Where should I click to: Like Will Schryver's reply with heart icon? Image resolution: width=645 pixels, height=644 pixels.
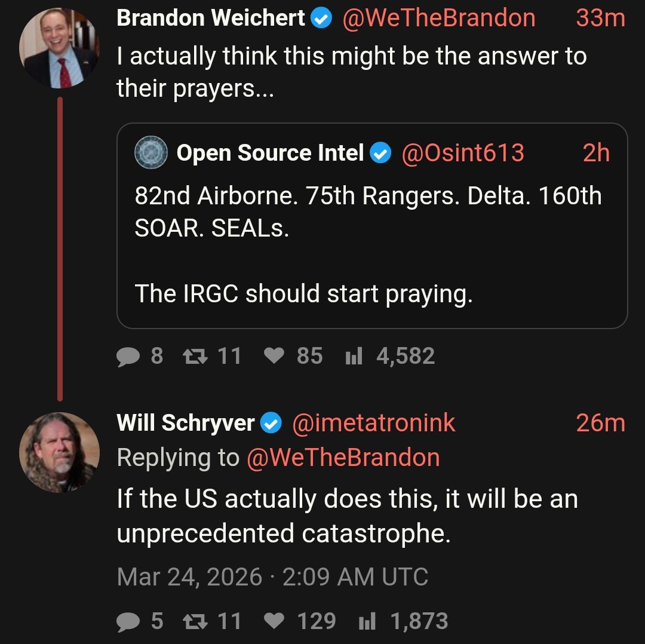pos(274,621)
